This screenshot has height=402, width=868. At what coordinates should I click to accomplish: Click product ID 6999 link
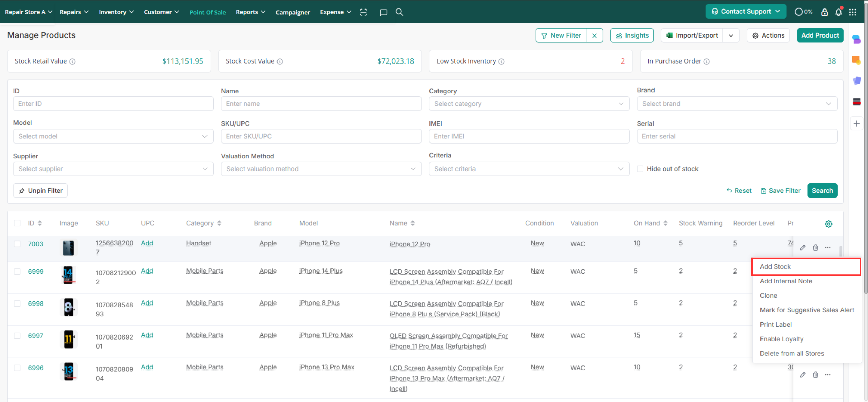coord(36,272)
